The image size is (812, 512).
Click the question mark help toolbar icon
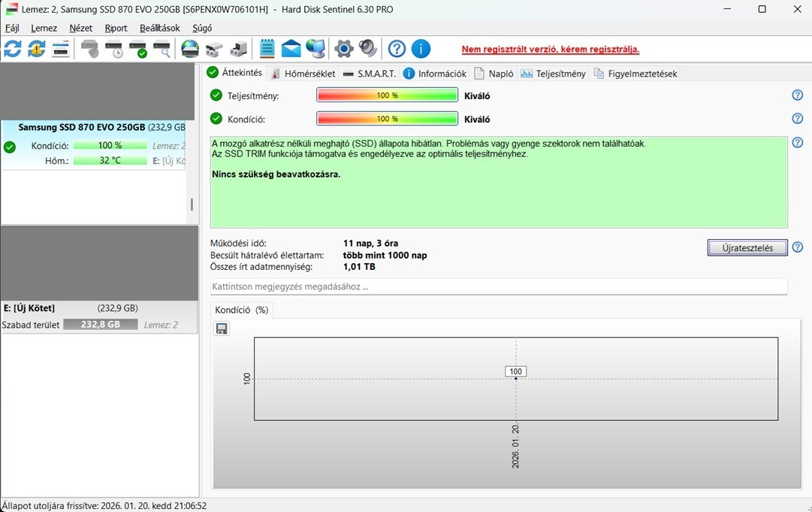[x=397, y=49]
